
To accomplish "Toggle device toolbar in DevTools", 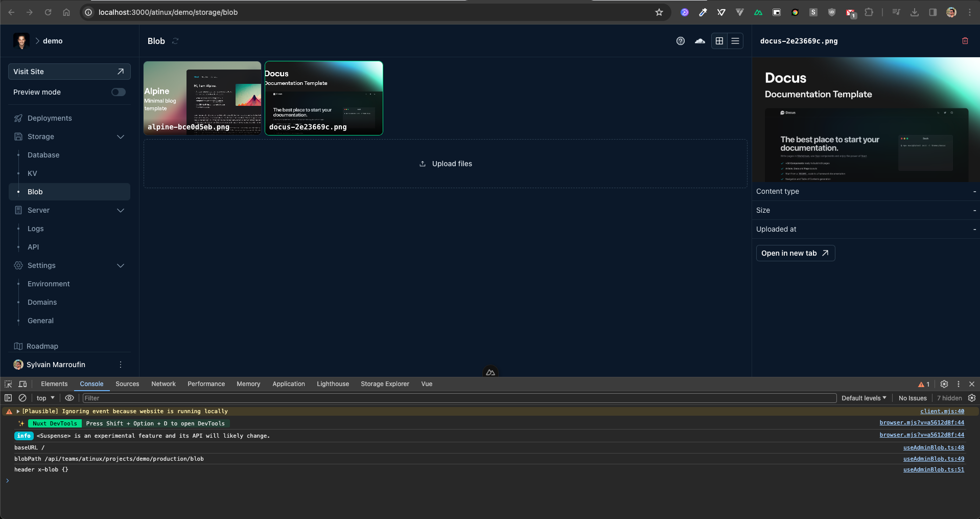I will click(22, 384).
